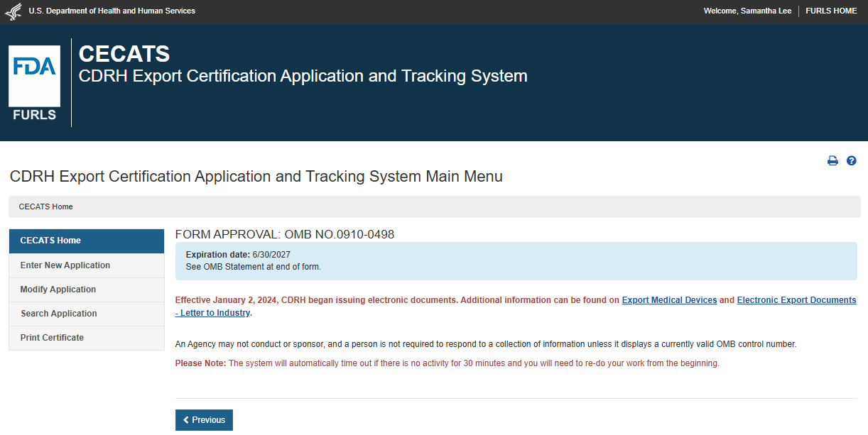Screen dimensions: 868x435
Task: Click the Welcome, Samantha Lee text
Action: (747, 11)
